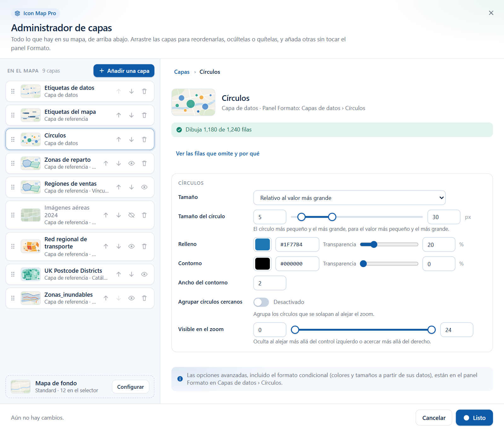Move UK Postcode Districts layer up

coord(118,274)
